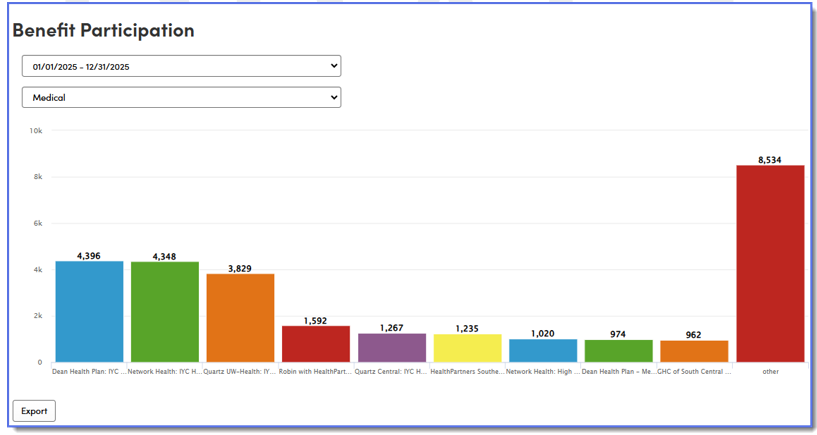
Task: Select the orange GHC of South Central bar
Action: click(x=694, y=351)
